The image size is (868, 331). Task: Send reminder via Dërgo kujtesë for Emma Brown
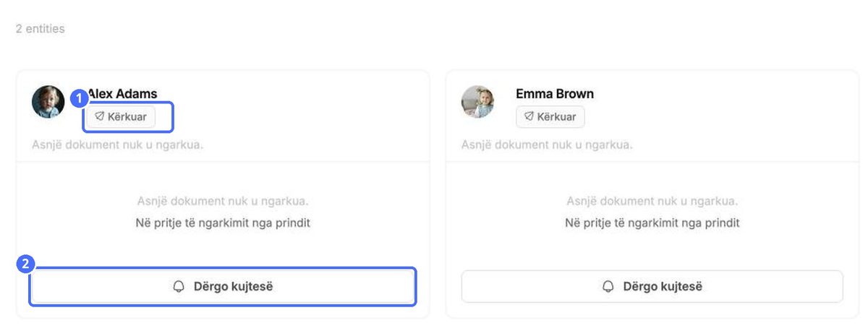click(652, 287)
